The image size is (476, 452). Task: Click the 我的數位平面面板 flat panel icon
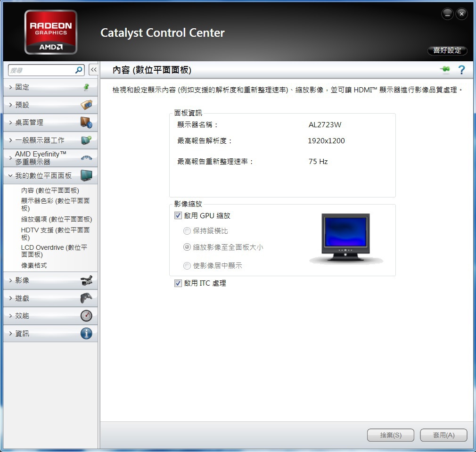click(x=87, y=175)
